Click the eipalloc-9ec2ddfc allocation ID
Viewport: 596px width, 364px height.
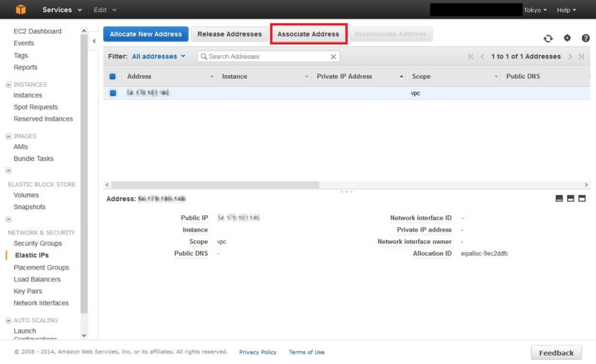(484, 253)
